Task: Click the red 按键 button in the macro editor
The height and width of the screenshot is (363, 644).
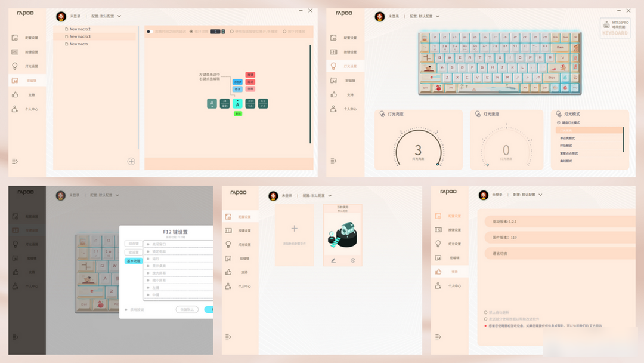Action: (250, 75)
